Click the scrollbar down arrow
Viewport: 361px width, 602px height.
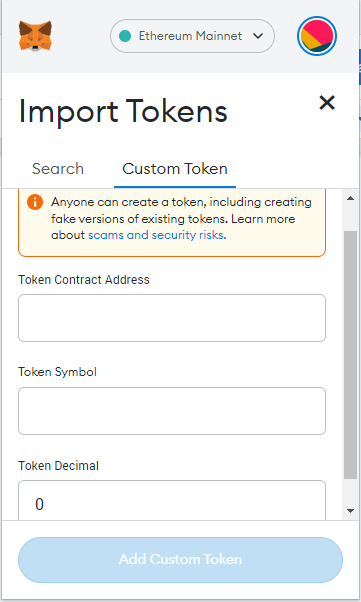point(350,511)
